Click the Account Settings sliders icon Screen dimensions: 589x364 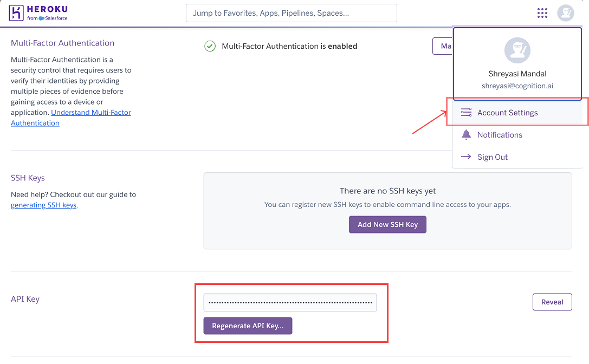[466, 112]
